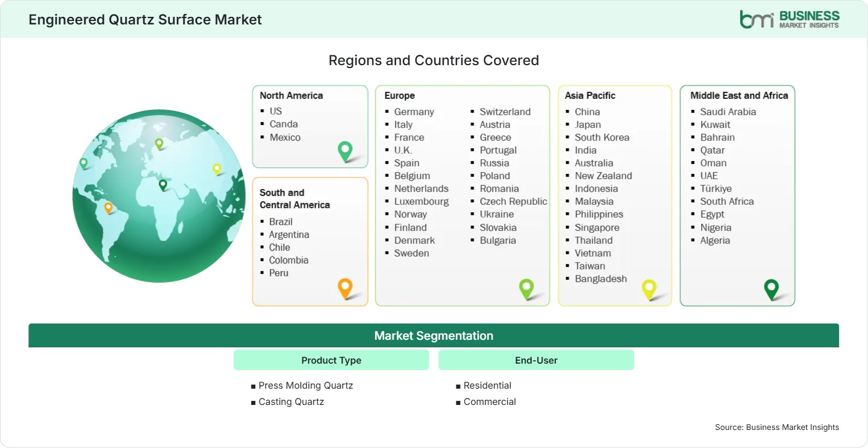
Task: Click France in the Europe list
Action: 409,137
